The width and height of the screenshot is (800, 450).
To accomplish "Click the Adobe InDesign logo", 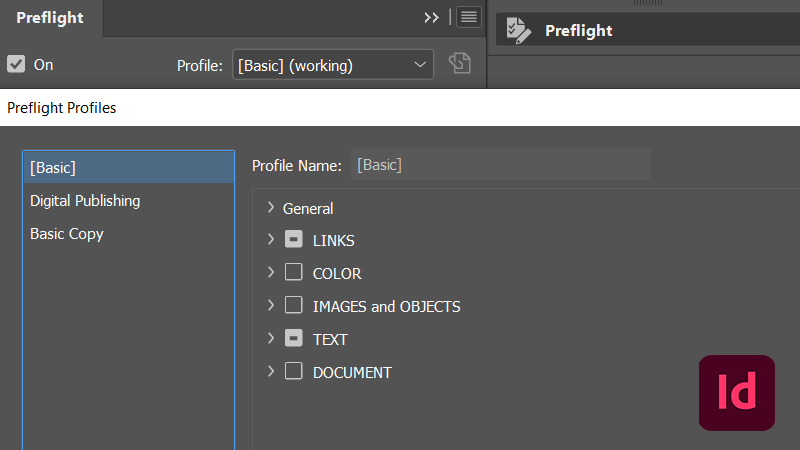I will 737,393.
